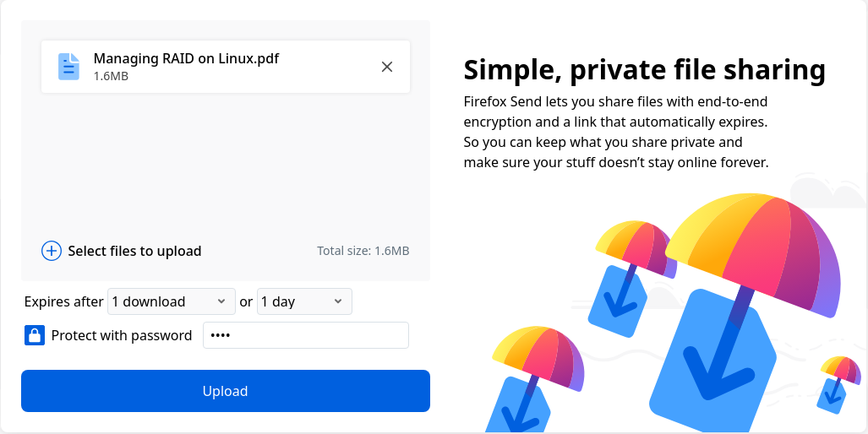The width and height of the screenshot is (868, 434).
Task: Open the 1 download expiry dropdown
Action: pos(171,301)
